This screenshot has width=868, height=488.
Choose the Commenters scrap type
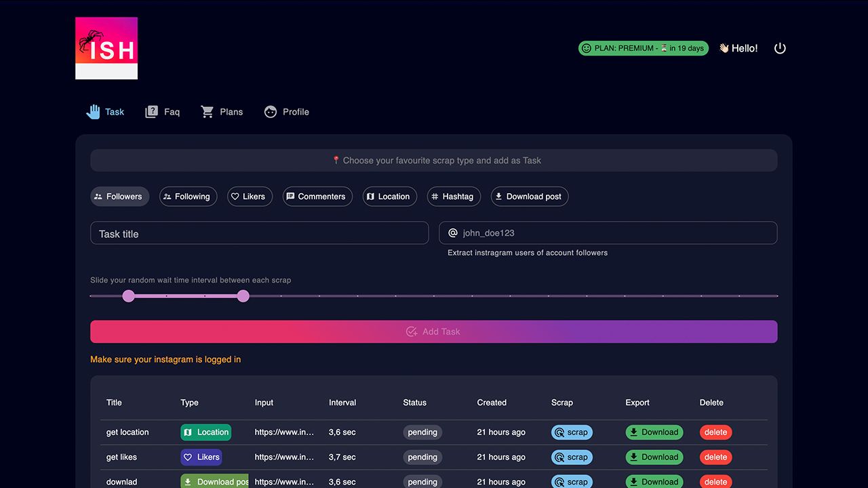pyautogui.click(x=317, y=197)
